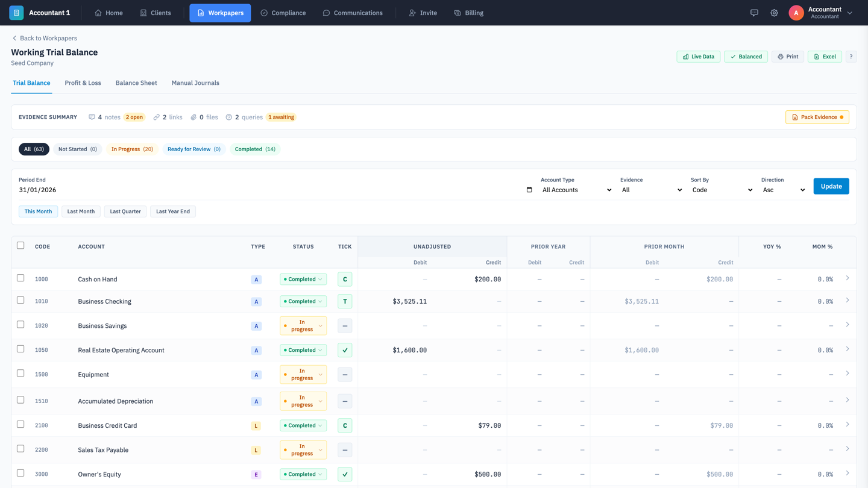Screen dimensions: 868x488
Task: Open the chat messages icon
Action: pyautogui.click(x=754, y=13)
